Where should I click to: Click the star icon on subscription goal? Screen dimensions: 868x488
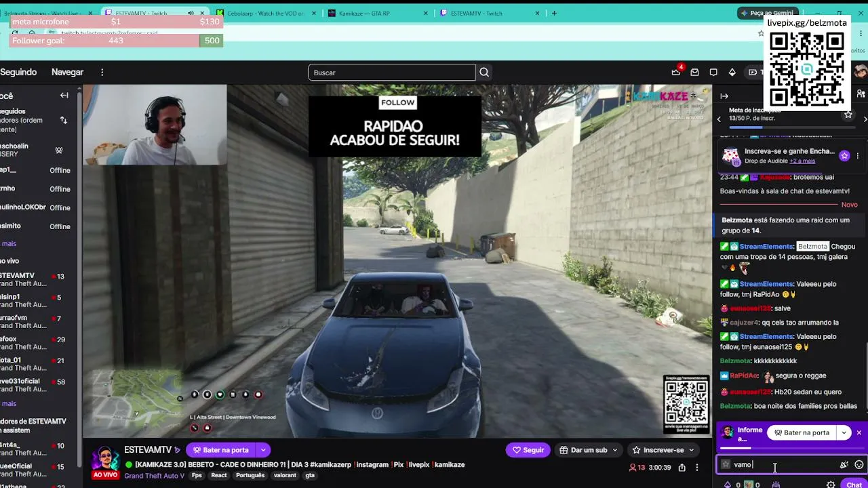click(x=848, y=115)
